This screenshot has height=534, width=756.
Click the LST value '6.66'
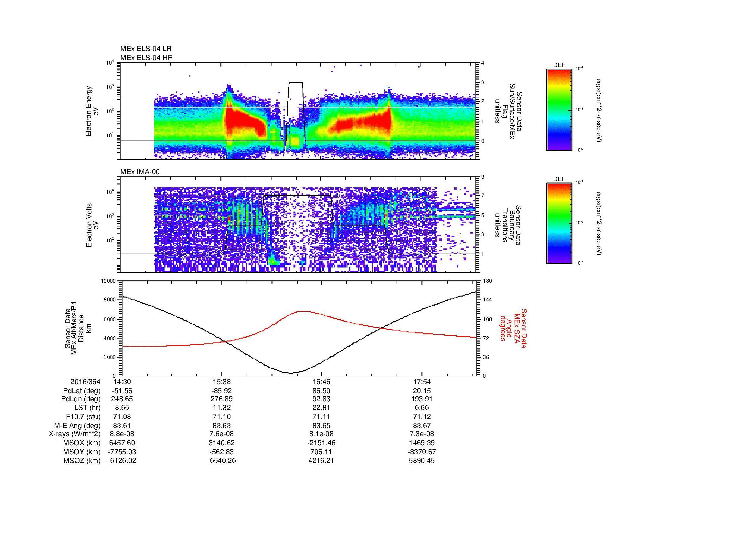(x=422, y=408)
